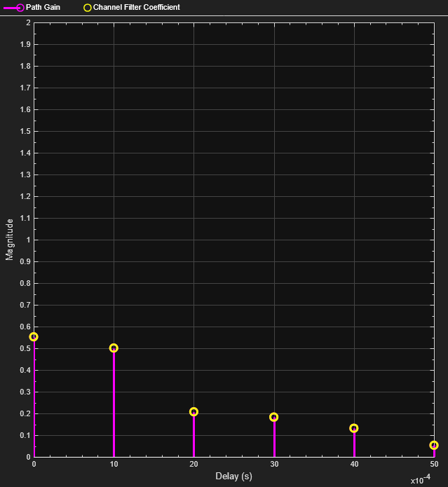Select the yellow marker at delay 20
448x487 pixels.
click(194, 412)
